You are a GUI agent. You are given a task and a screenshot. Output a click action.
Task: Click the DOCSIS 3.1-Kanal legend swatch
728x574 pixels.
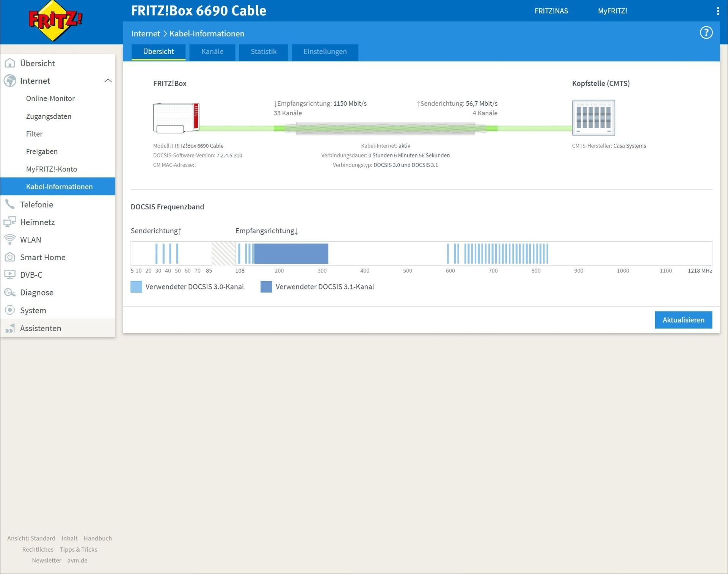[266, 286]
